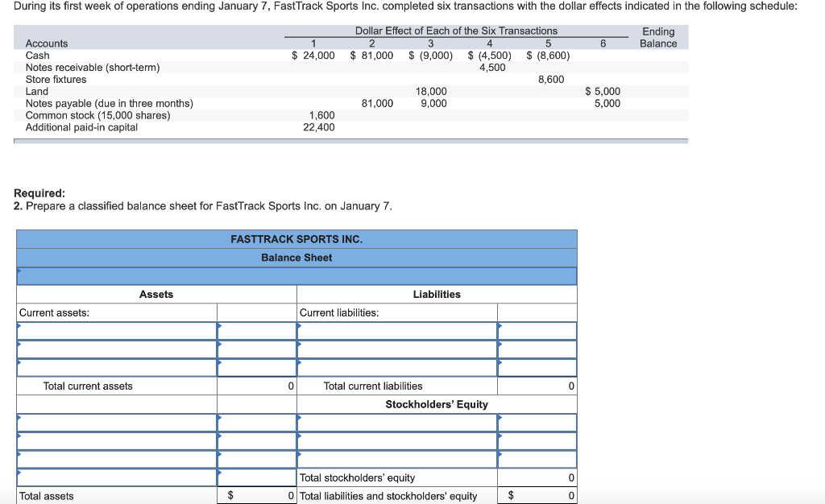Click Notes payable (due in three months) label

(110, 104)
